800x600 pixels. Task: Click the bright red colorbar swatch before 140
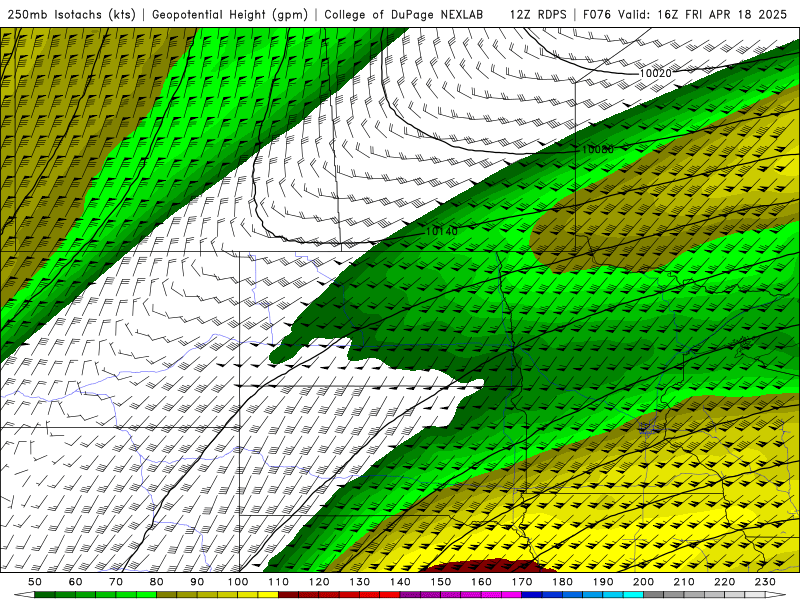pos(390,594)
